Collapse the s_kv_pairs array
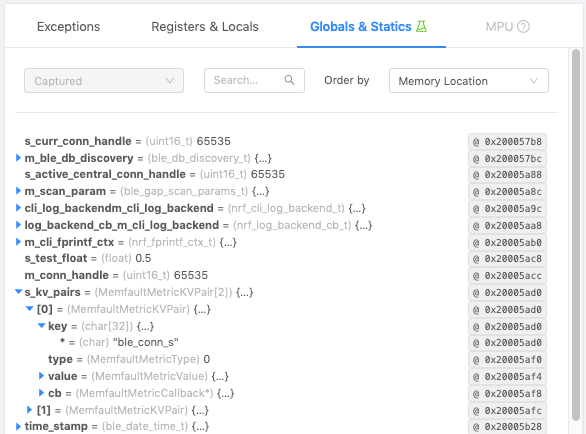 coord(18,292)
